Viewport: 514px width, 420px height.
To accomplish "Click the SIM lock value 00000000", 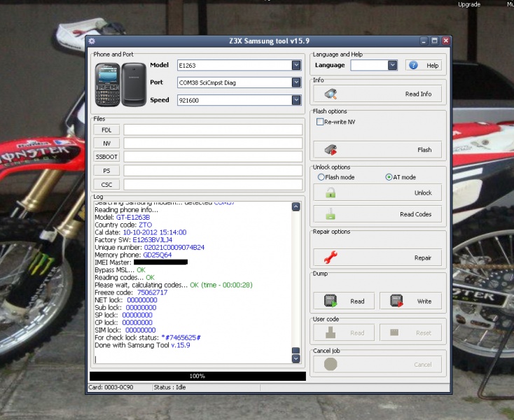I will click(140, 330).
